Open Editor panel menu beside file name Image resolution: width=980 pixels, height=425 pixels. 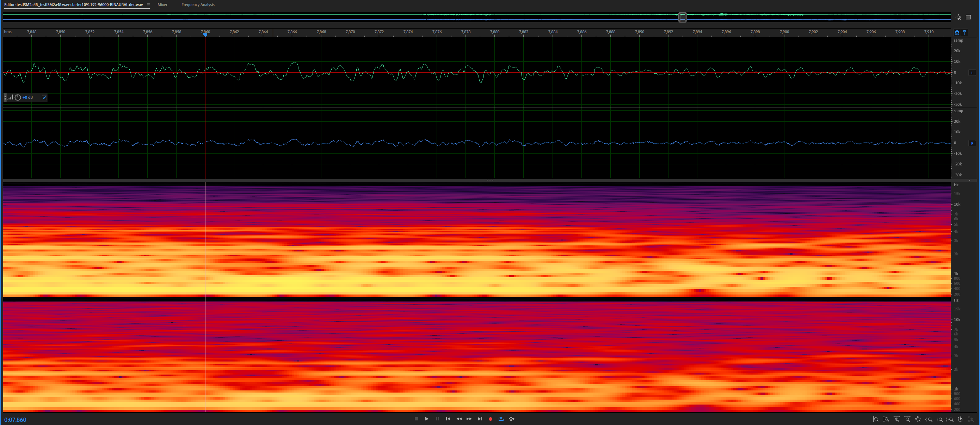coord(148,5)
